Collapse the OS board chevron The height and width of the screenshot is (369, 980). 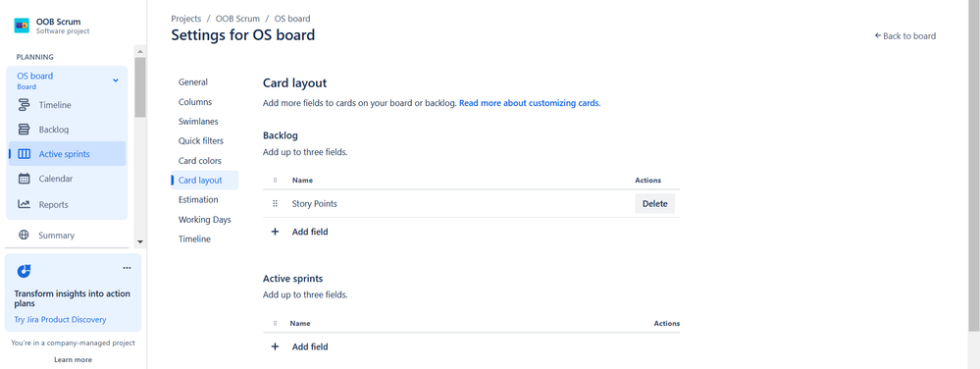pyautogui.click(x=116, y=80)
